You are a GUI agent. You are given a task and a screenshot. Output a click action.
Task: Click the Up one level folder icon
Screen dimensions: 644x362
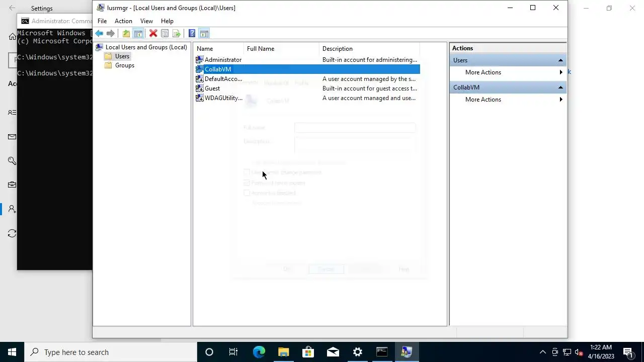pyautogui.click(x=126, y=34)
